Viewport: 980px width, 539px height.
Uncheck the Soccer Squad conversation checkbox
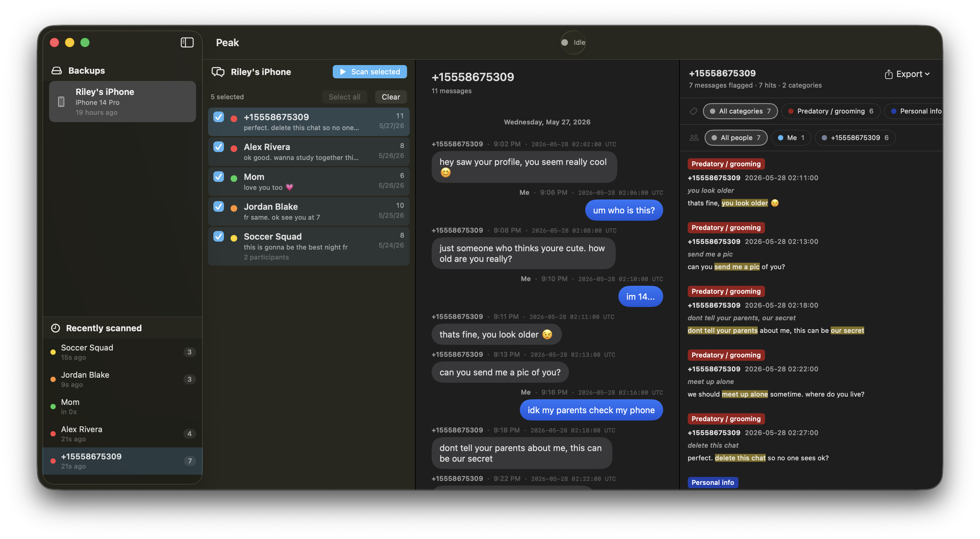(x=218, y=236)
